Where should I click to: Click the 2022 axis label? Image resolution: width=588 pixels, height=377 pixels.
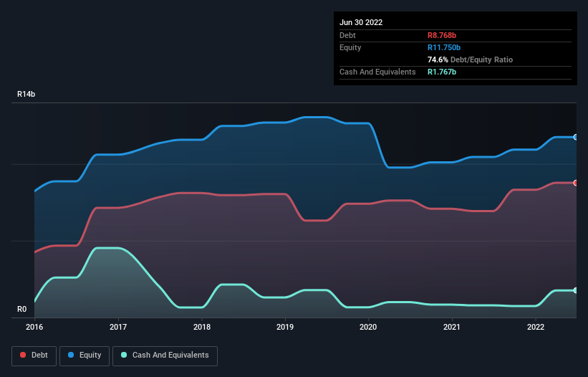click(x=536, y=327)
